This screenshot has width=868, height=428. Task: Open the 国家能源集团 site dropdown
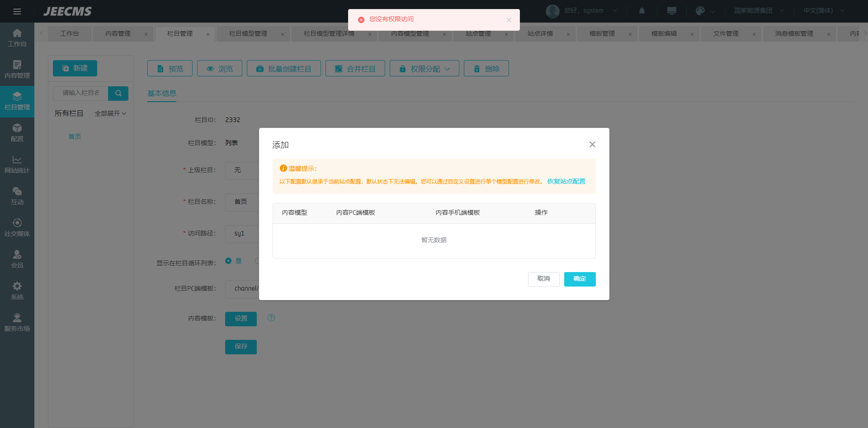759,10
